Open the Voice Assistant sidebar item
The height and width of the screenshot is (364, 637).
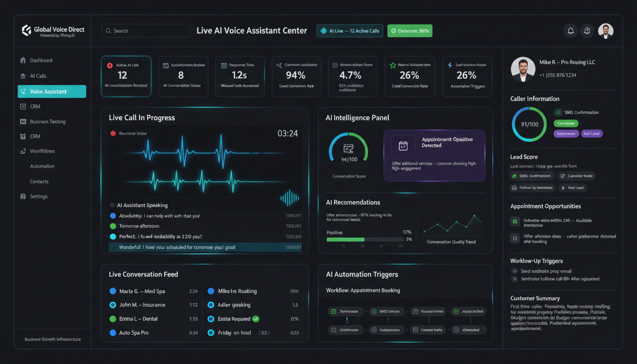click(x=52, y=91)
